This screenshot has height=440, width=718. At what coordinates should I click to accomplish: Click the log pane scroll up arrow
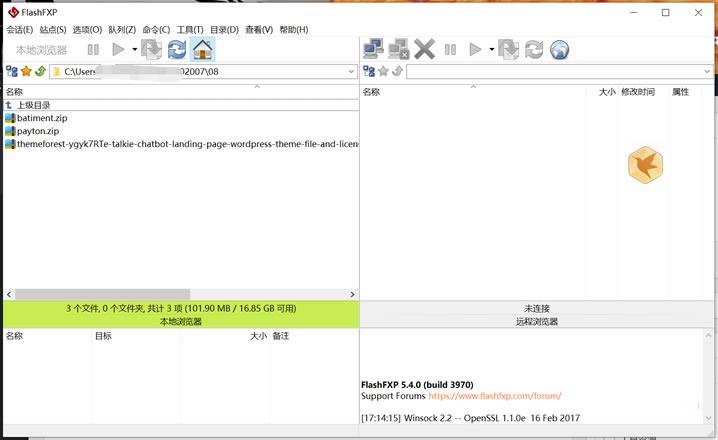[708, 336]
